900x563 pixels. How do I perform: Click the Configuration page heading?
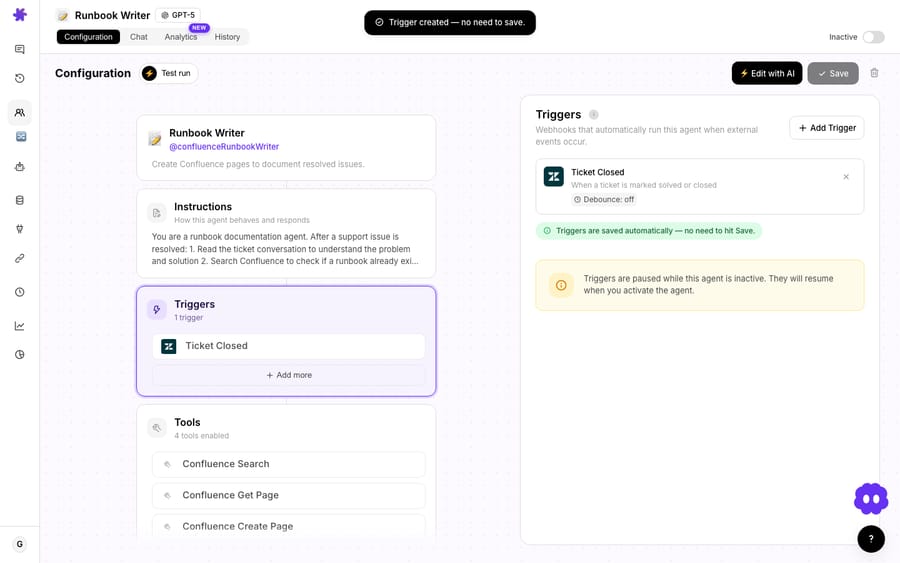(x=93, y=73)
